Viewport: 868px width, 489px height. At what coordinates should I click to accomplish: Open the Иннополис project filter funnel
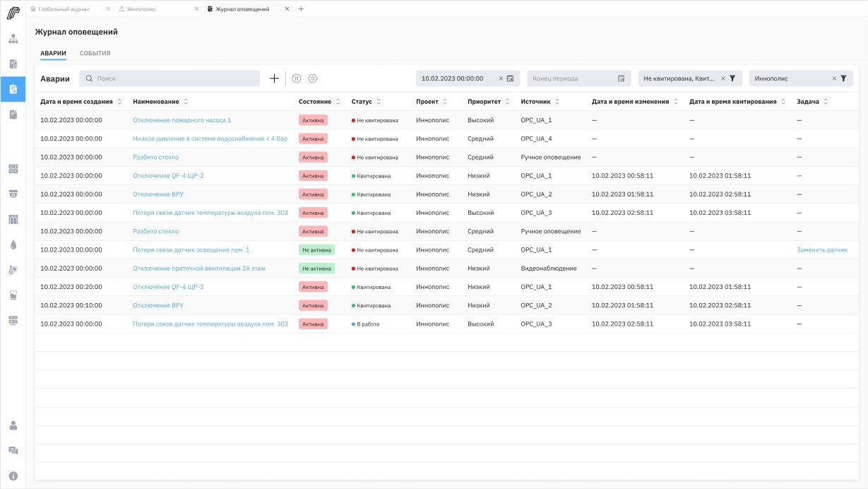(x=843, y=78)
